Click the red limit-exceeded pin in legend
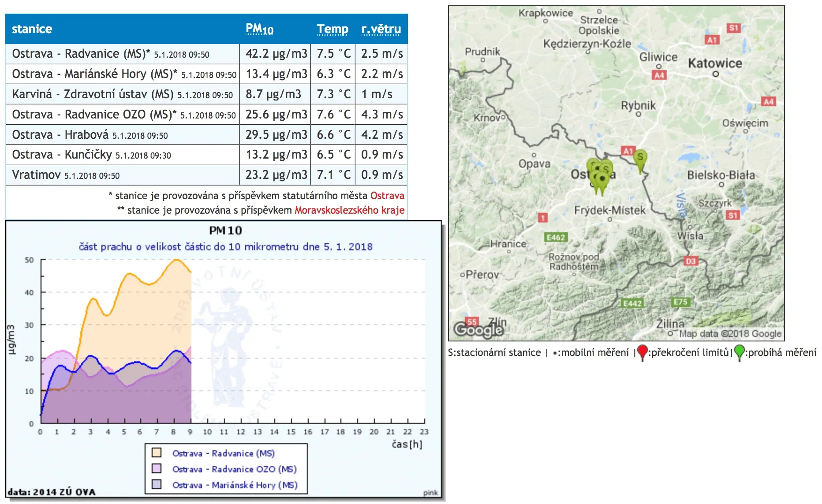The width and height of the screenshot is (822, 504). (643, 352)
